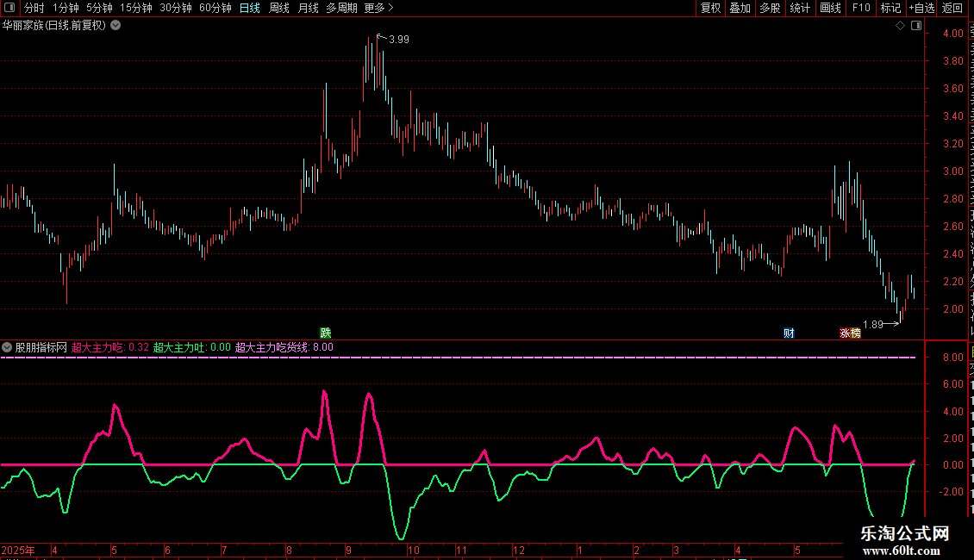The width and height of the screenshot is (974, 560).
Task: Switch to 月线 monthly chart
Action: pos(308,8)
